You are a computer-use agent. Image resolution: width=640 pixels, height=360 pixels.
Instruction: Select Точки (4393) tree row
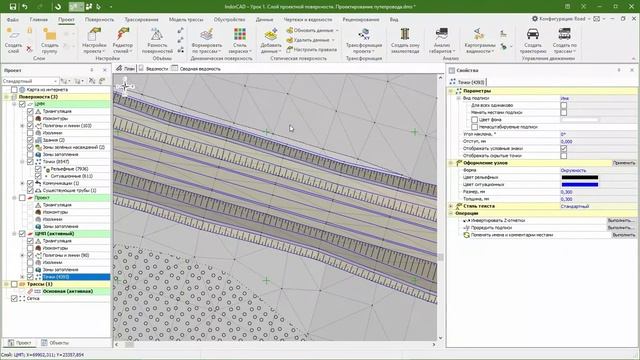(56, 277)
